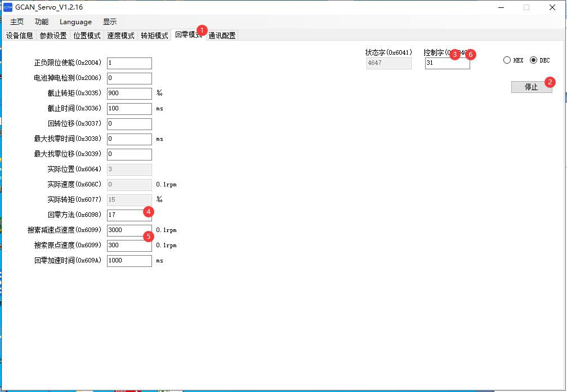Switch to the 通讯配置 tab

pyautogui.click(x=222, y=35)
